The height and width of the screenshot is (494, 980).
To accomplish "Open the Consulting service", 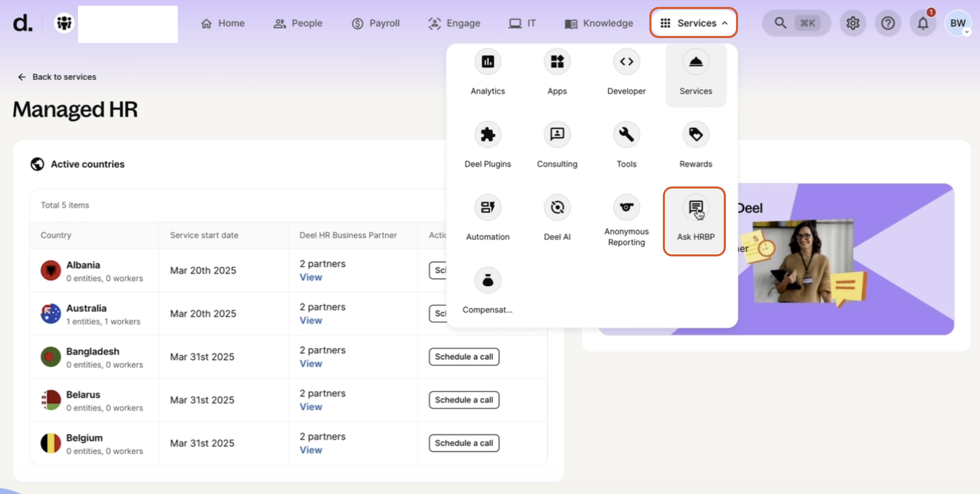I will [557, 145].
